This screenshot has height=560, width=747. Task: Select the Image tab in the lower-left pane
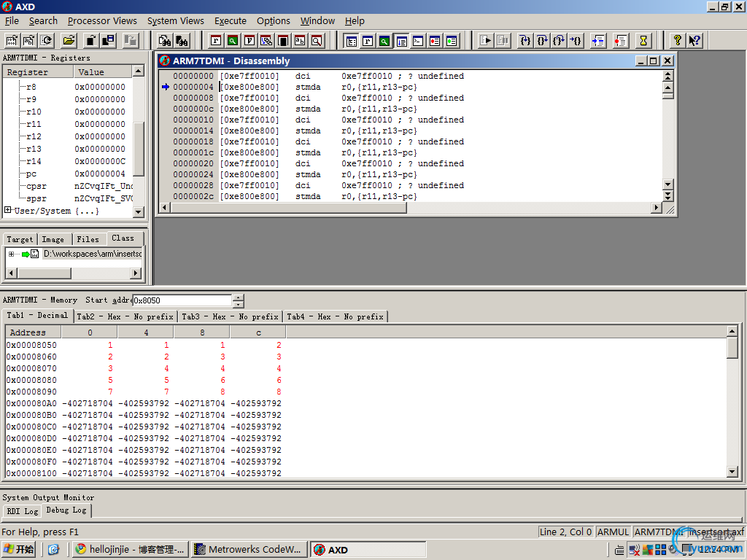(53, 239)
